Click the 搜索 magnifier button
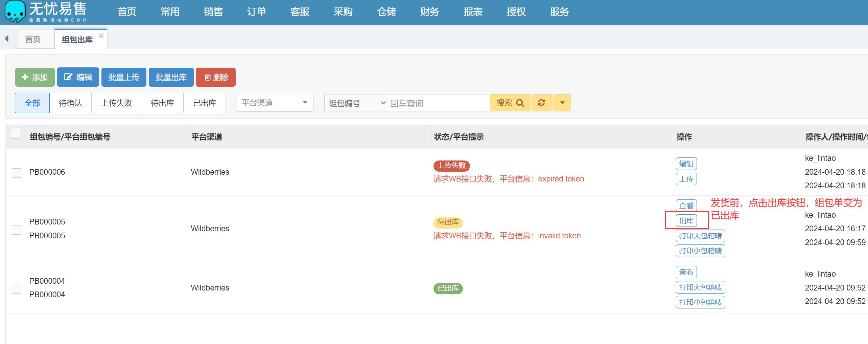This screenshot has width=868, height=344. 510,103
